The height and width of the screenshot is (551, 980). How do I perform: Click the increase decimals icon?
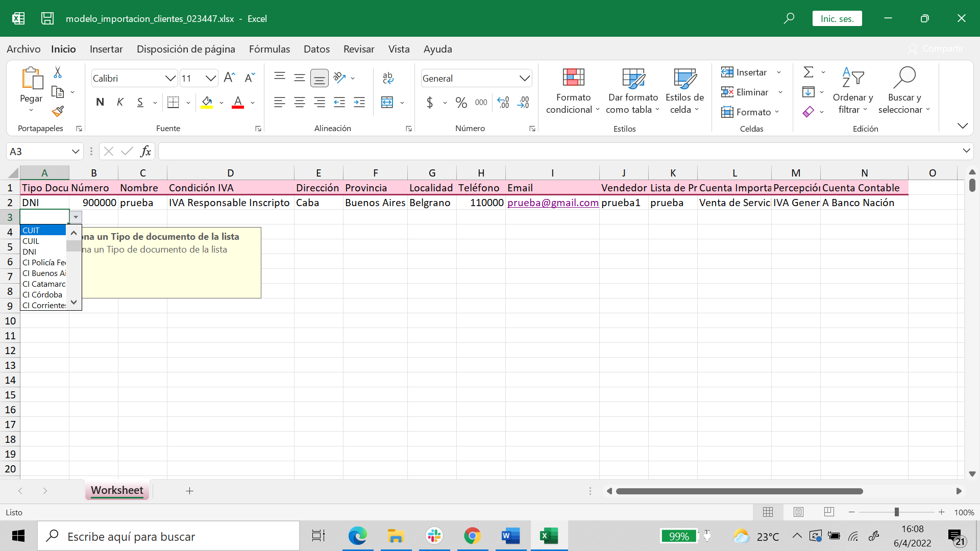point(503,103)
